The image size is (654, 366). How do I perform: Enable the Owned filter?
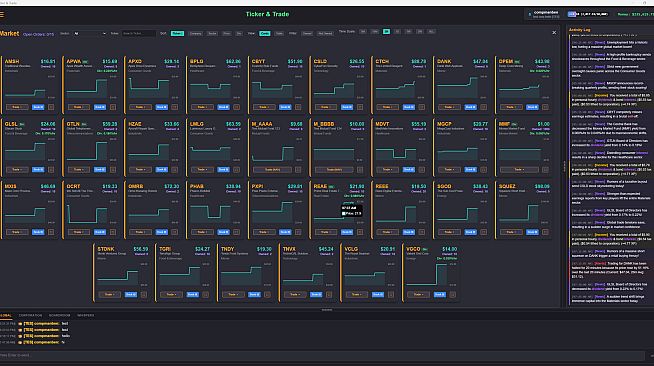(307, 33)
